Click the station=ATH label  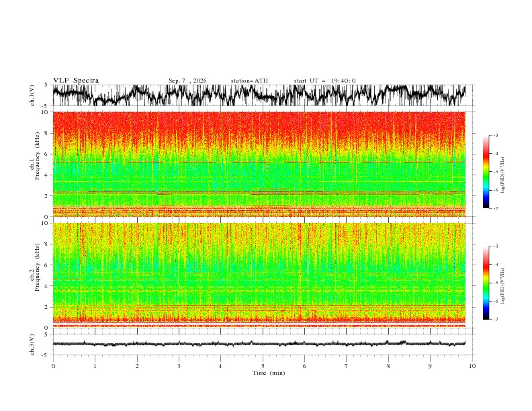(x=249, y=81)
